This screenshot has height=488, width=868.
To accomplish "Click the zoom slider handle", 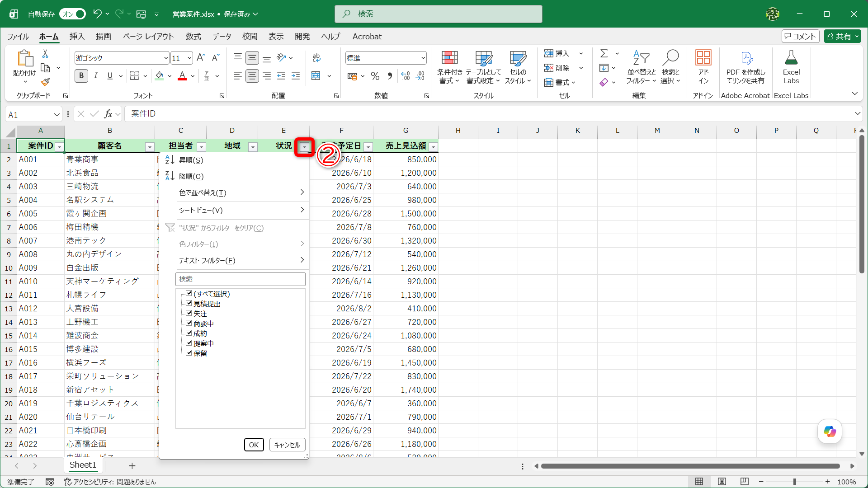I will click(x=794, y=482).
